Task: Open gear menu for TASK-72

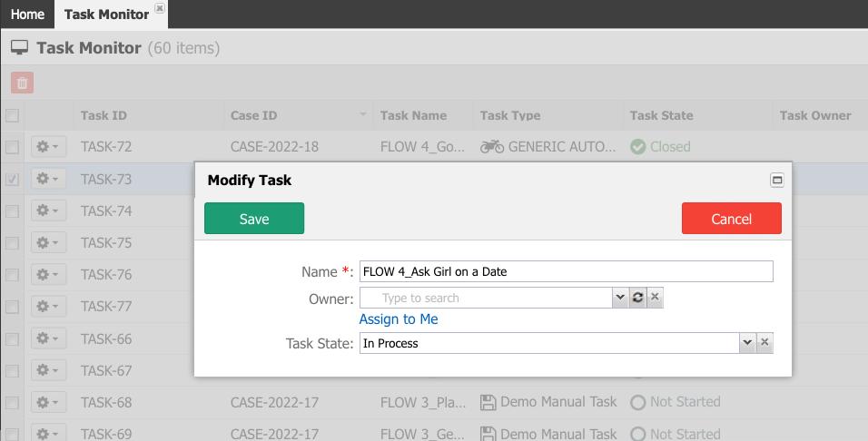Action: point(48,147)
